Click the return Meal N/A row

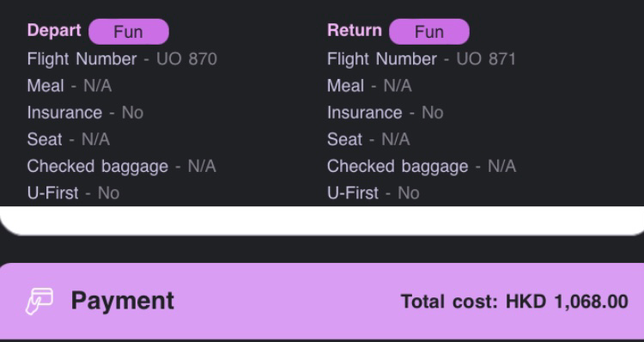tap(369, 86)
